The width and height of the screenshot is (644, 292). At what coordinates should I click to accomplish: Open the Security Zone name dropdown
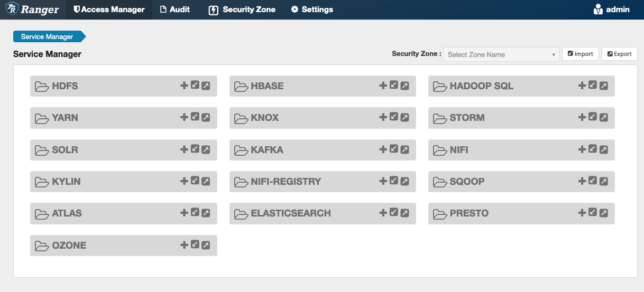pos(501,54)
